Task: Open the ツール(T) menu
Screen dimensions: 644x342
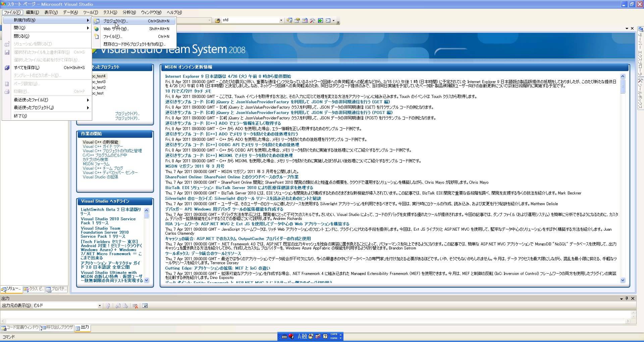Action: click(91, 12)
